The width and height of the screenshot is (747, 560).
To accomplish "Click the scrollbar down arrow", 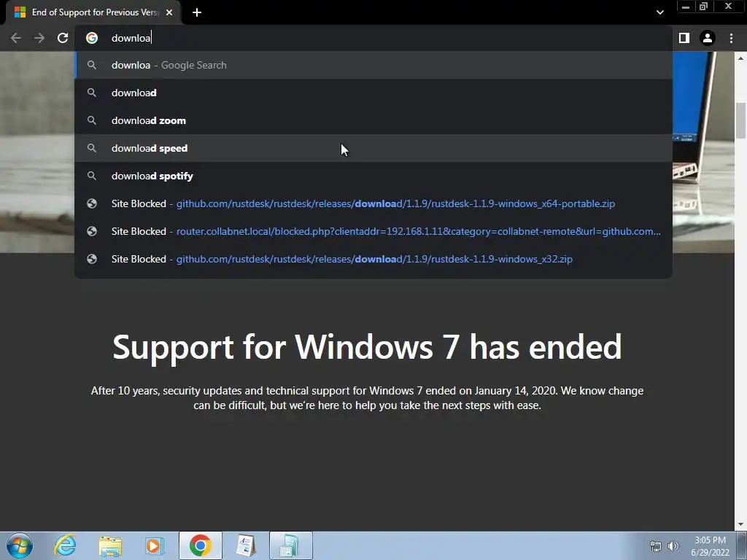I will [740, 524].
